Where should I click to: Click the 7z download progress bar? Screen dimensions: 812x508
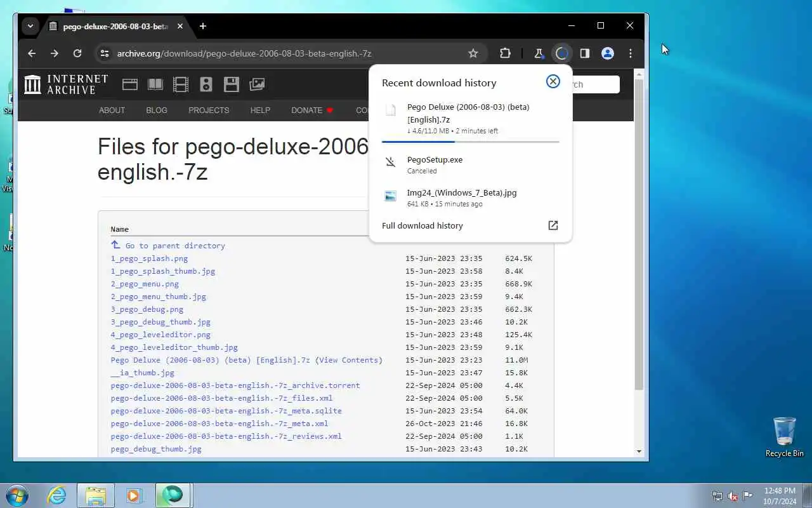[470, 142]
